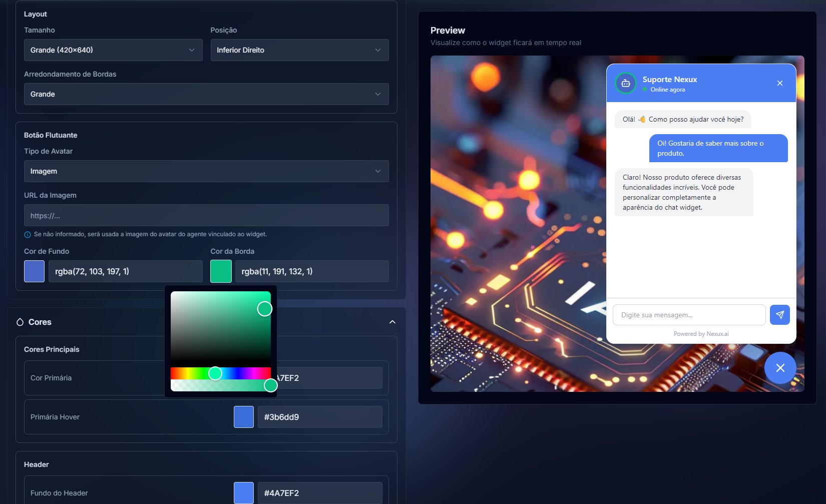Click the Cor de Fundo blue swatch

[x=35, y=271]
